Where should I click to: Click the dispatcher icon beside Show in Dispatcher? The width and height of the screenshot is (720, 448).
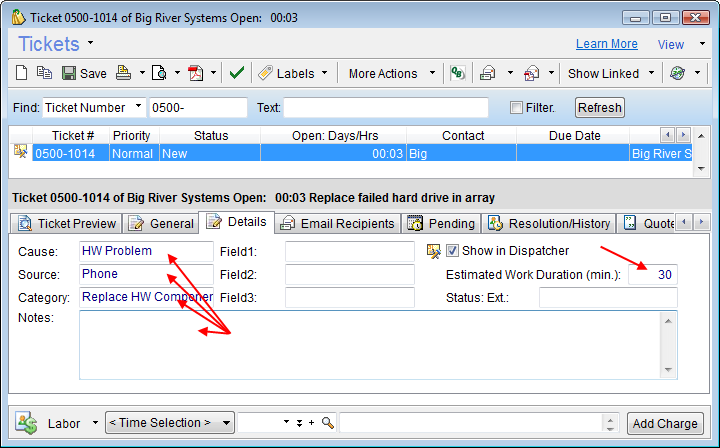tap(433, 251)
